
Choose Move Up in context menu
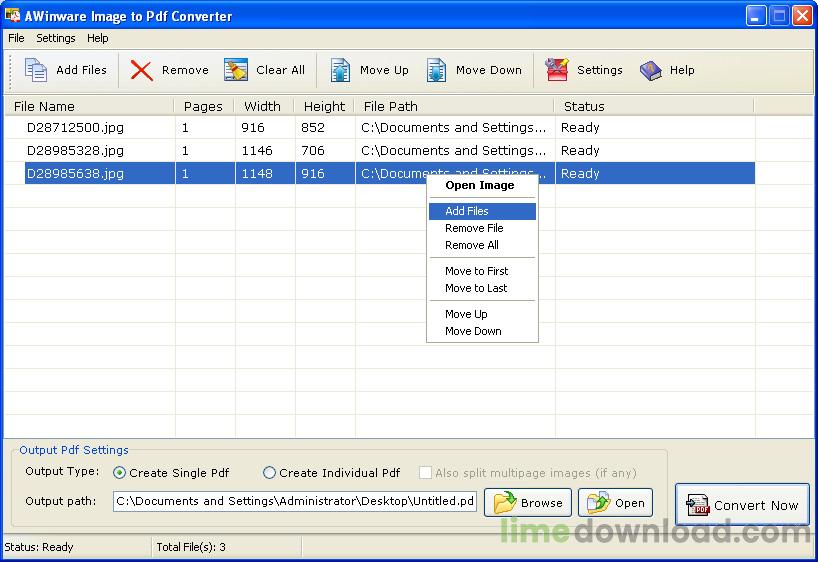point(483,314)
